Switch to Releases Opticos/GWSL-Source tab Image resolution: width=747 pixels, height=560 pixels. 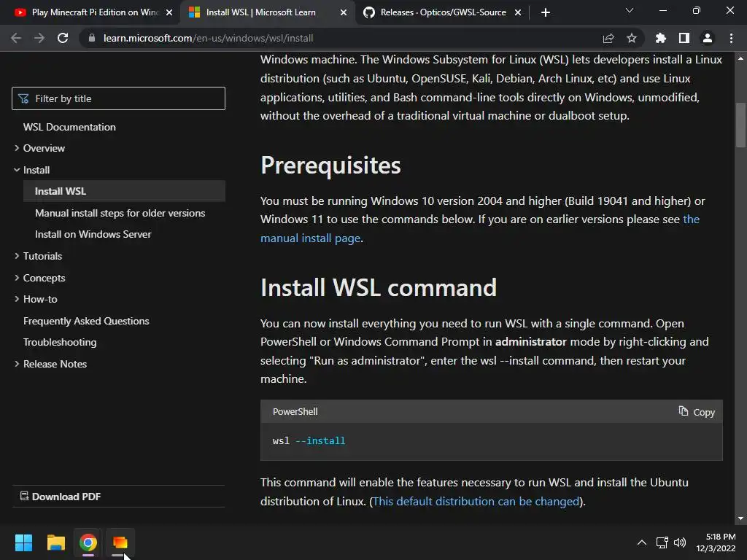[442, 12]
